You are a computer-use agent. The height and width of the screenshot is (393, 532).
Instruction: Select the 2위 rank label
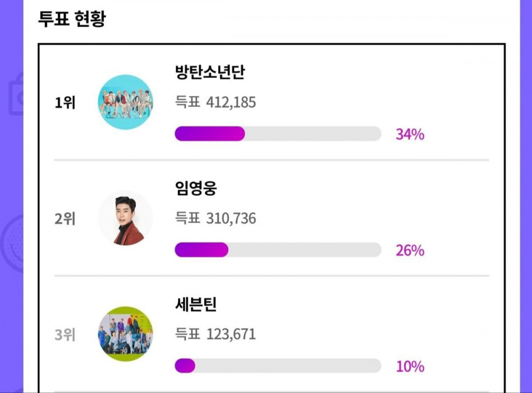65,219
